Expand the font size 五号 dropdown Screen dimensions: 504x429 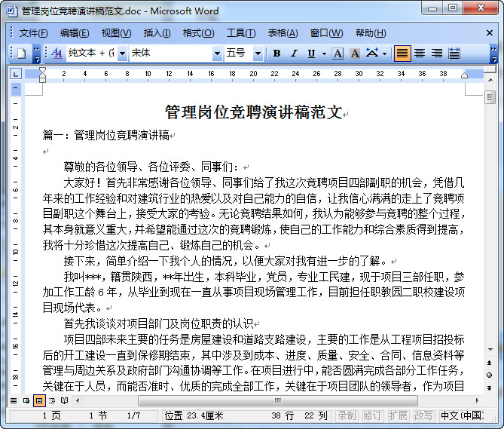coord(258,54)
